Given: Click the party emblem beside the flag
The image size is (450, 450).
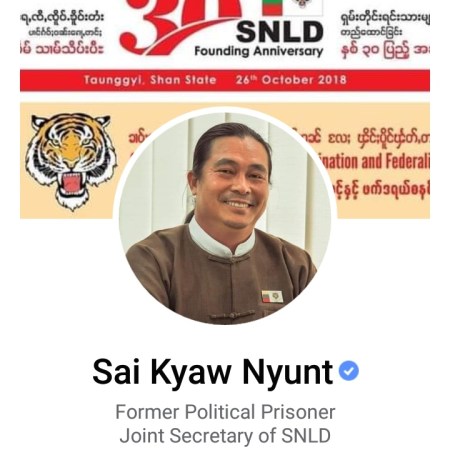Looking at the screenshot, I should [x=304, y=7].
